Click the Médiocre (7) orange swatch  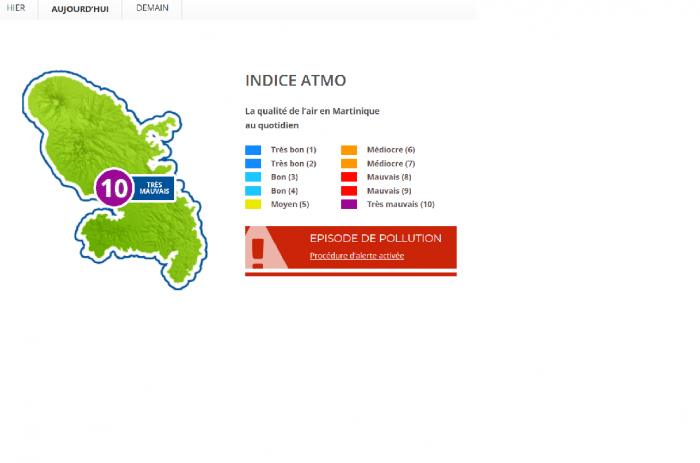click(349, 163)
